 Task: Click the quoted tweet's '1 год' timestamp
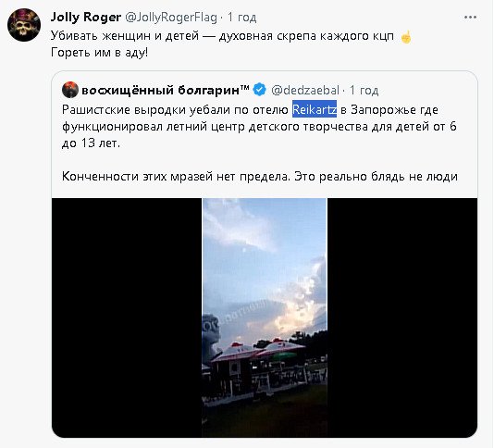pyautogui.click(x=364, y=91)
